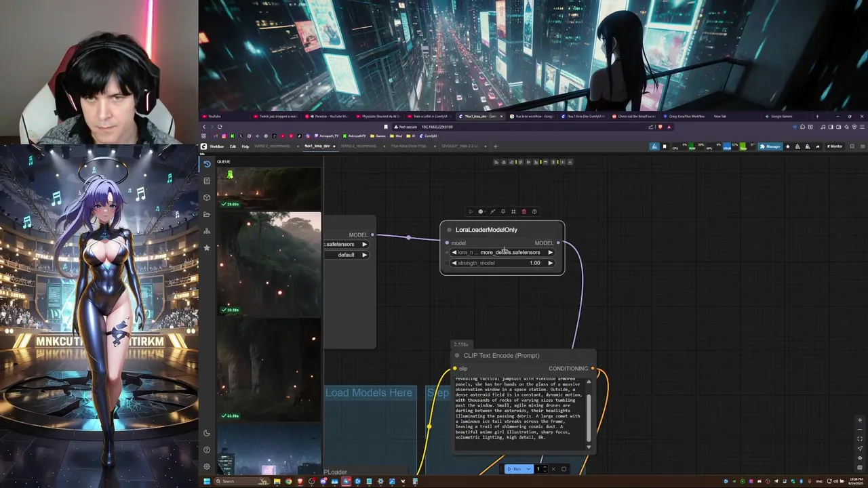Viewport: 868px width, 488px height.
Task: Zoom in with canvas plus control
Action: click(860, 420)
